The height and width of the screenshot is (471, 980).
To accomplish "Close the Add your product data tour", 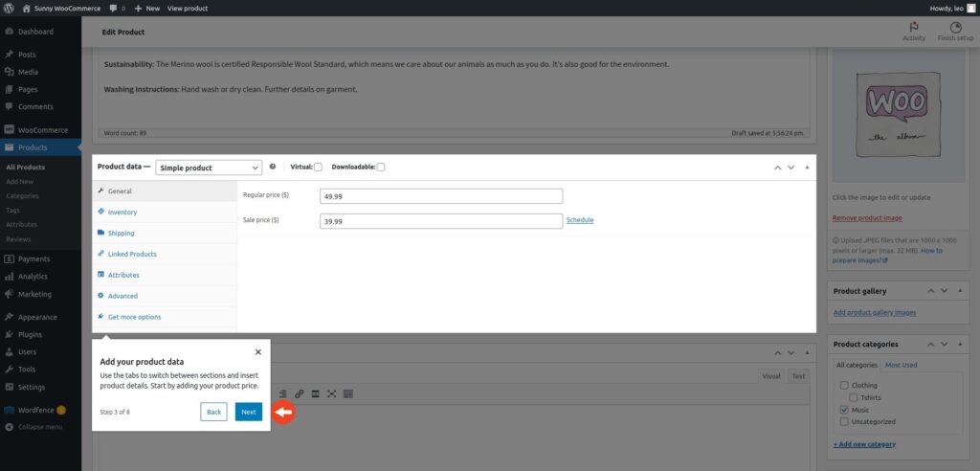I will tap(258, 352).
